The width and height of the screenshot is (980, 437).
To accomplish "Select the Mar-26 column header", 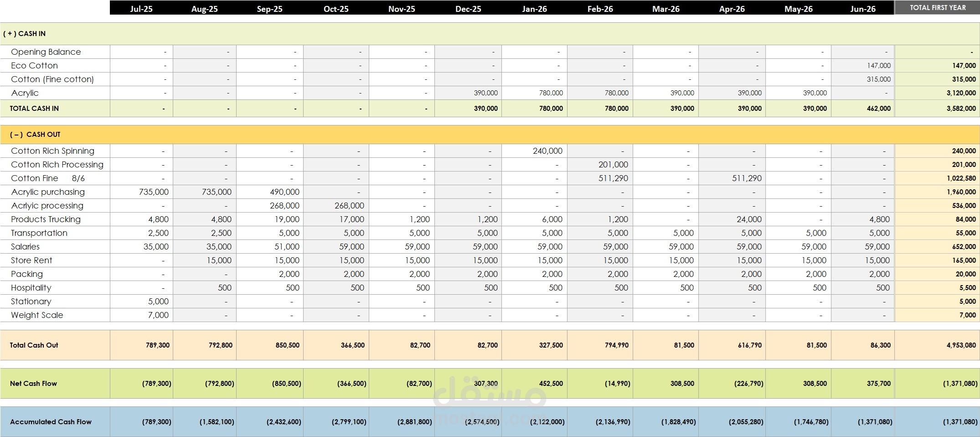I will [666, 9].
